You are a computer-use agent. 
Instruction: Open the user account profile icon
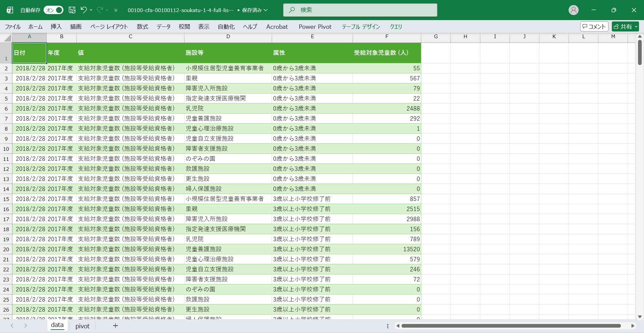573,10
